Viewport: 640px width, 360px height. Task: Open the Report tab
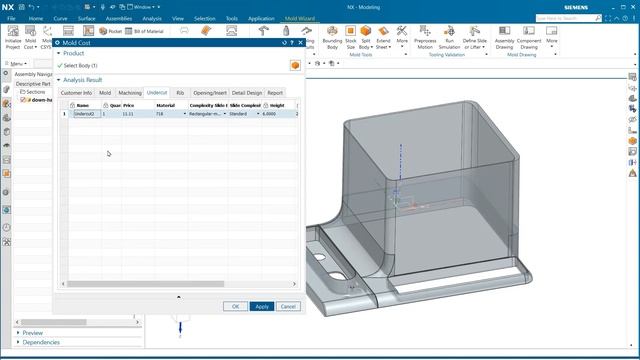(x=275, y=93)
